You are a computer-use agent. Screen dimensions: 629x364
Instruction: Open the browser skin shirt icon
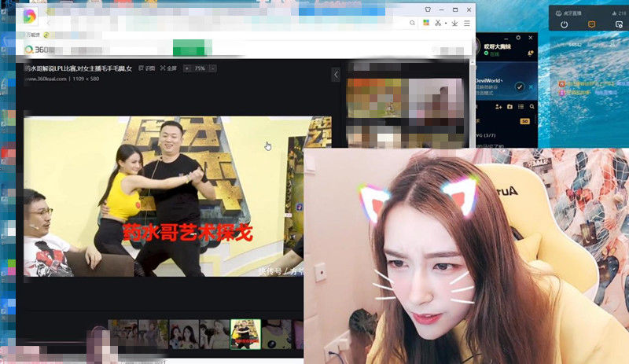(428, 9)
